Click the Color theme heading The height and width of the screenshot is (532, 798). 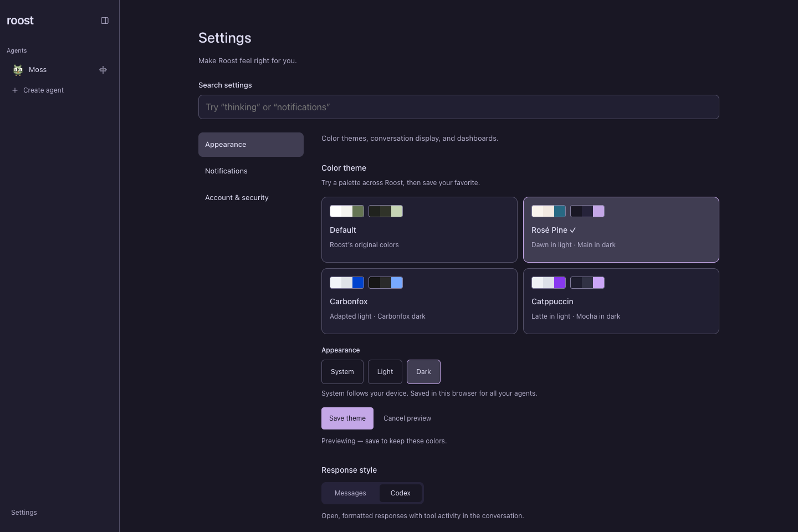click(344, 168)
